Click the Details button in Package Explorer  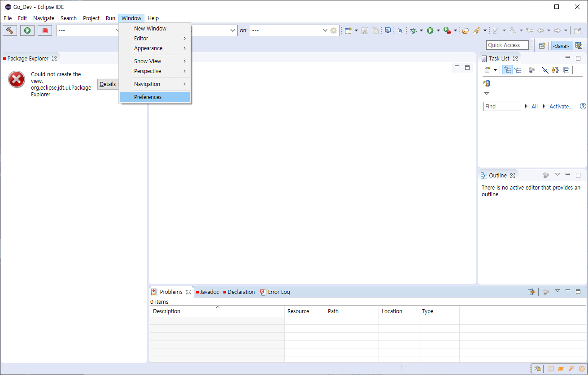pos(108,84)
